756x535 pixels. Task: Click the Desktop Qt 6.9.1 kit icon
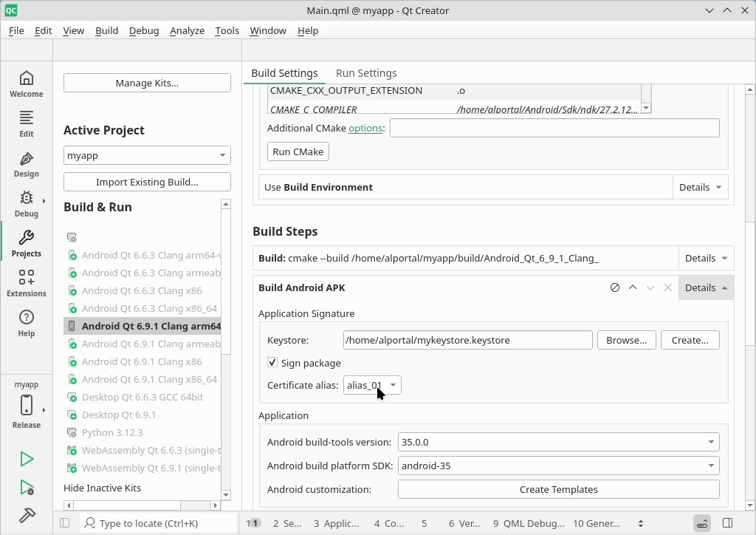72,415
